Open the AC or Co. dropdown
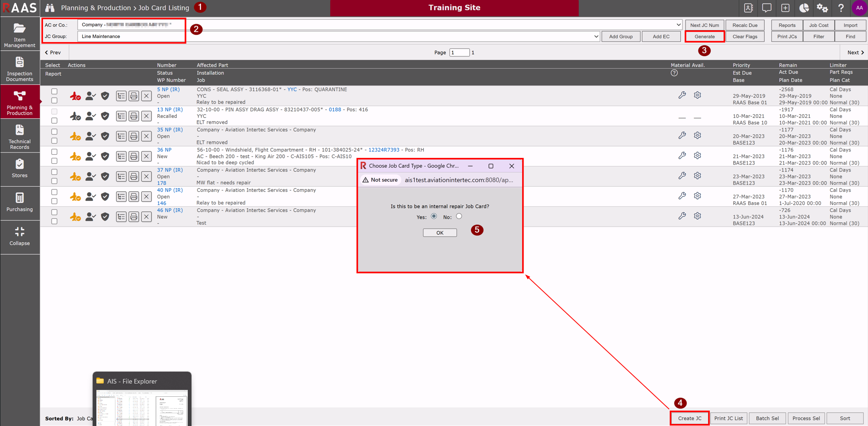 tap(380, 25)
